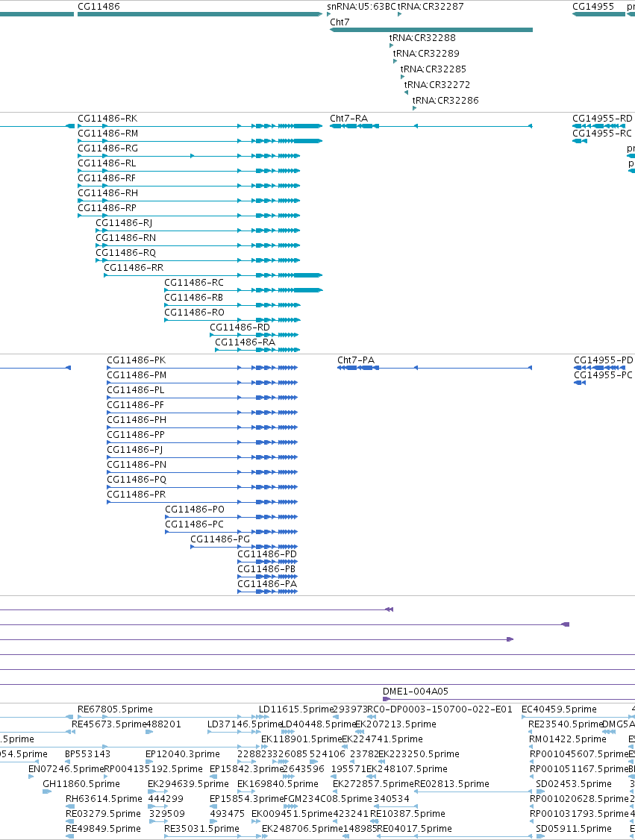Image resolution: width=635 pixels, height=840 pixels.
Task: Open EST RC0-DP0003-150700-022-E01
Action: click(440, 709)
